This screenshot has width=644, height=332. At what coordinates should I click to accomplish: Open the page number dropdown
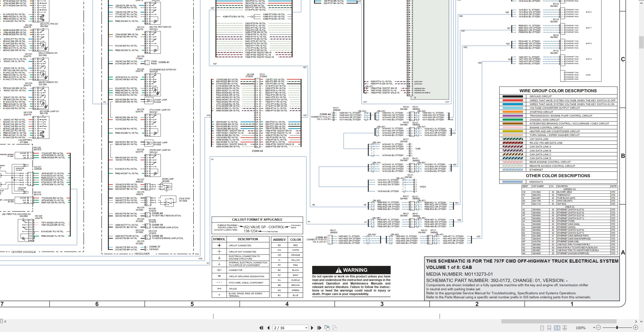306,328
